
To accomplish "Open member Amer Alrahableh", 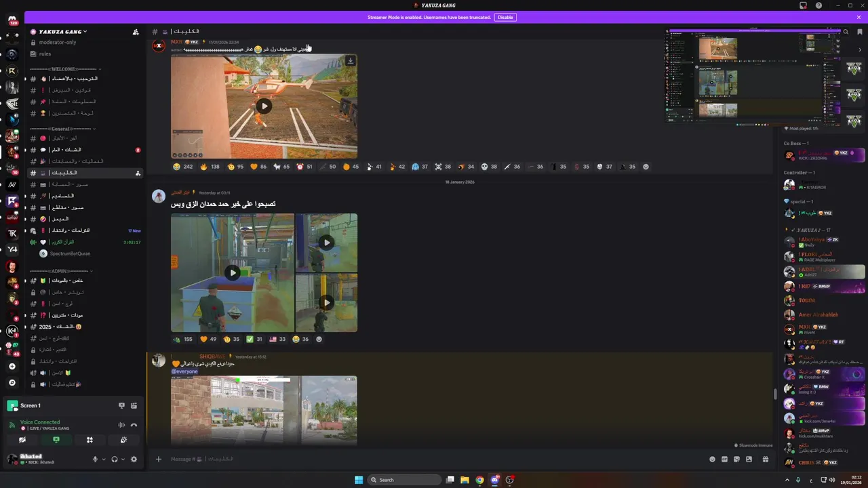I will 824,314.
